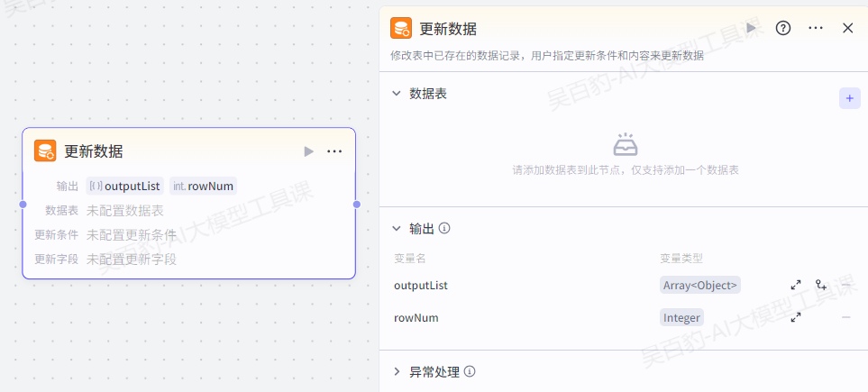
Task: Open the Integer variable type selector
Action: [x=681, y=317]
